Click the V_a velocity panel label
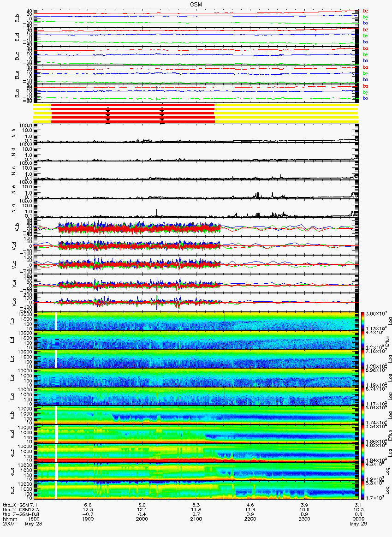Image resolution: width=392 pixels, height=537 pixels. click(x=14, y=303)
